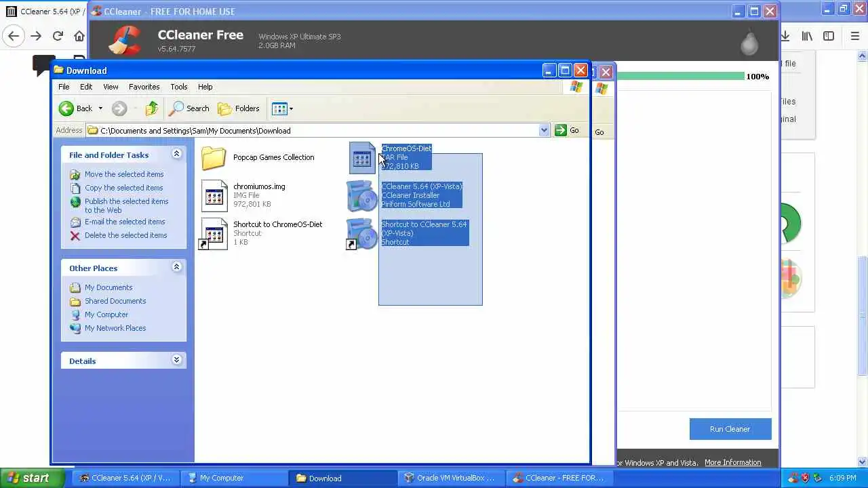
Task: Click the CCleaner 100% progress bar
Action: point(680,76)
